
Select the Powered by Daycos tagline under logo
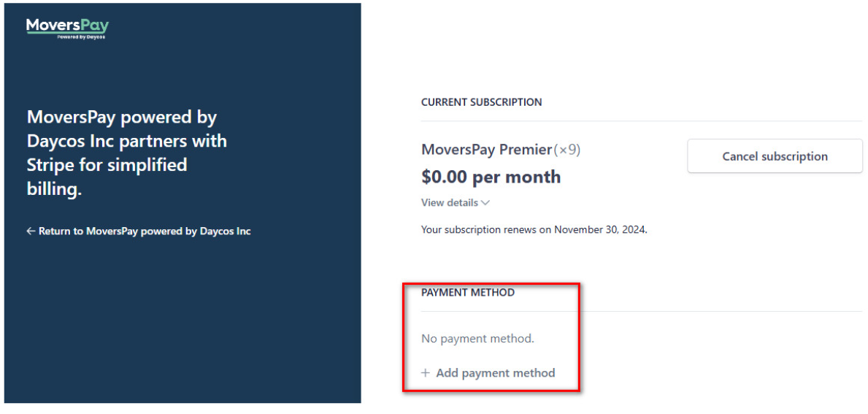(x=81, y=37)
